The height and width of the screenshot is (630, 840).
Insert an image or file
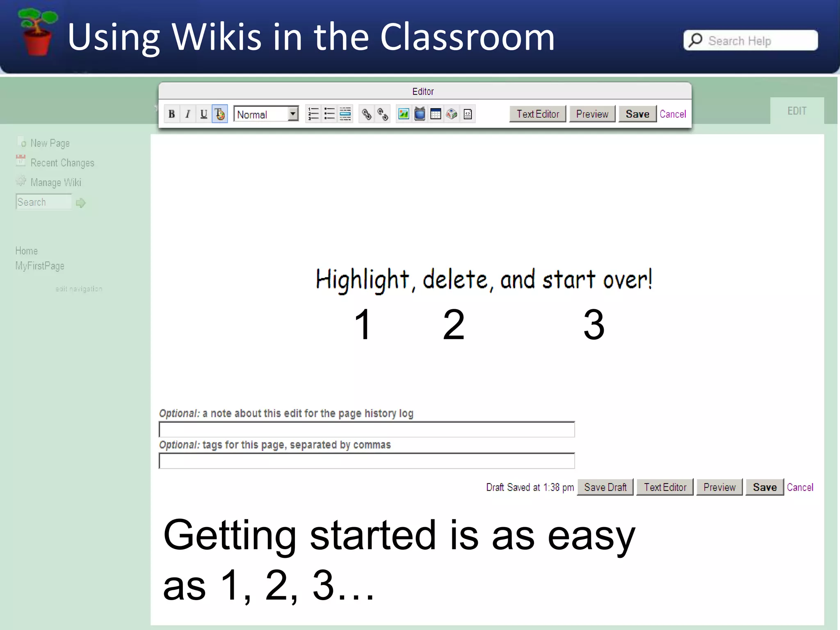pyautogui.click(x=404, y=114)
